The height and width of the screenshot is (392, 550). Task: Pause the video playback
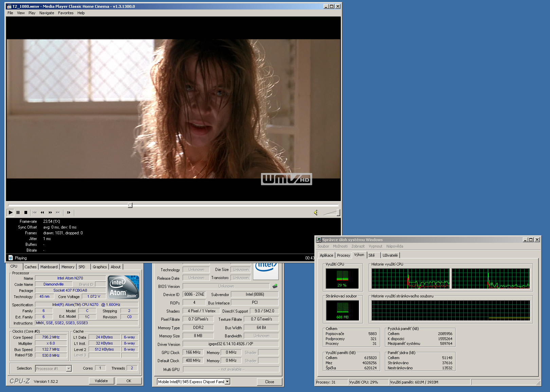(x=18, y=213)
